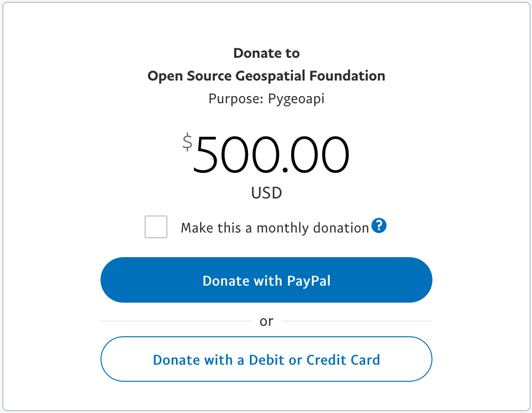The height and width of the screenshot is (413, 532).
Task: Click the Donate with PayPal button
Action: tap(266, 280)
